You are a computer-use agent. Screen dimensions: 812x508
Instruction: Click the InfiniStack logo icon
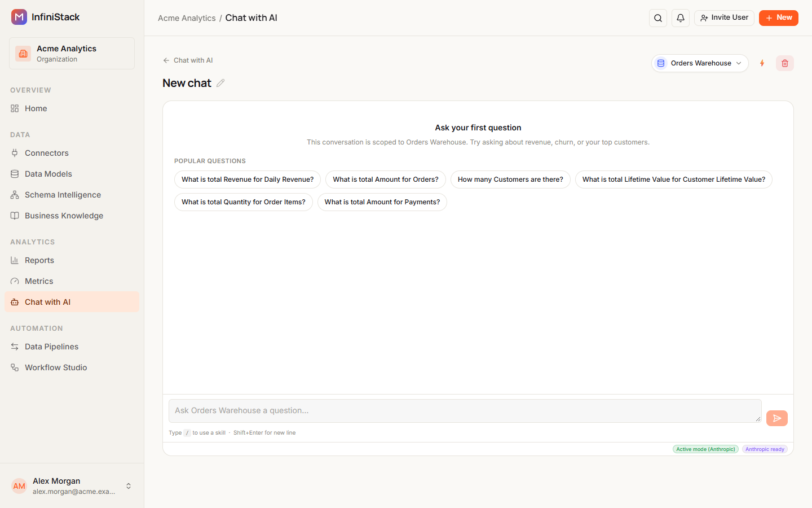[19, 17]
